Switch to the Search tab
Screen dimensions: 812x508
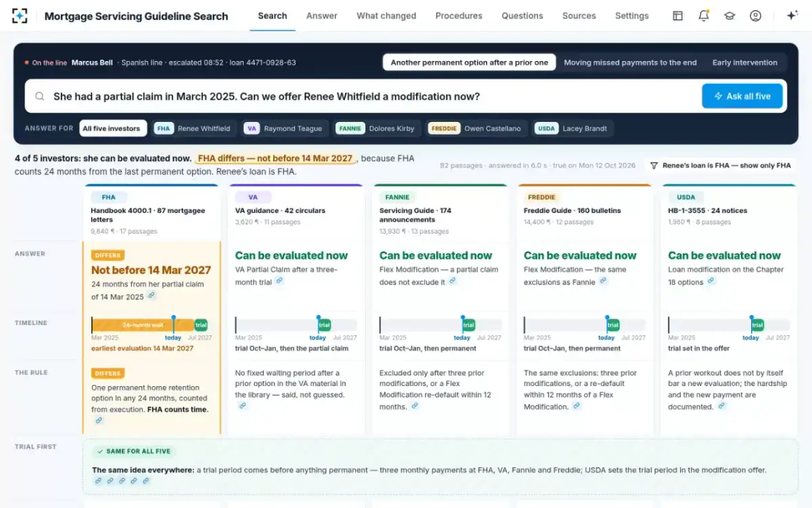[x=273, y=16]
